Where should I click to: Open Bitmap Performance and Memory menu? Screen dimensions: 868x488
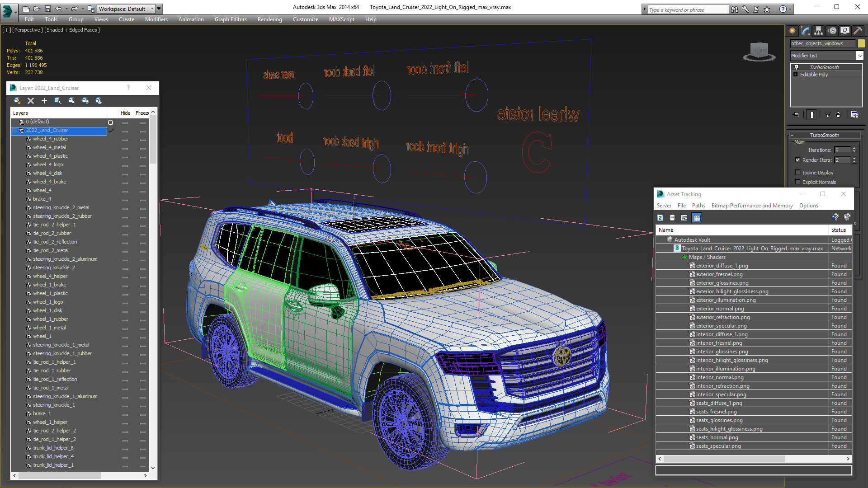click(752, 206)
